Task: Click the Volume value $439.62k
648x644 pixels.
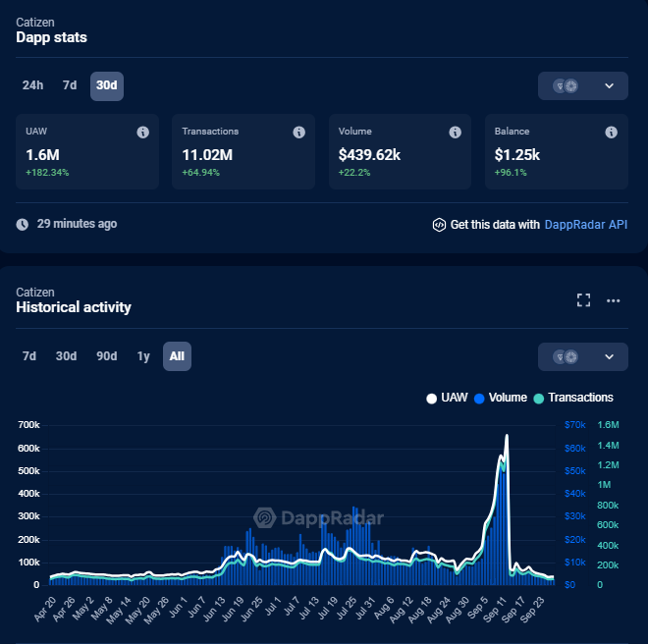Action: (369, 155)
